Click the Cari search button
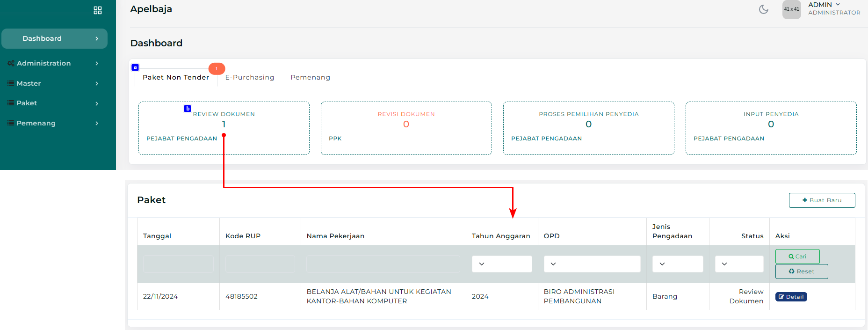868x330 pixels. pyautogui.click(x=797, y=257)
